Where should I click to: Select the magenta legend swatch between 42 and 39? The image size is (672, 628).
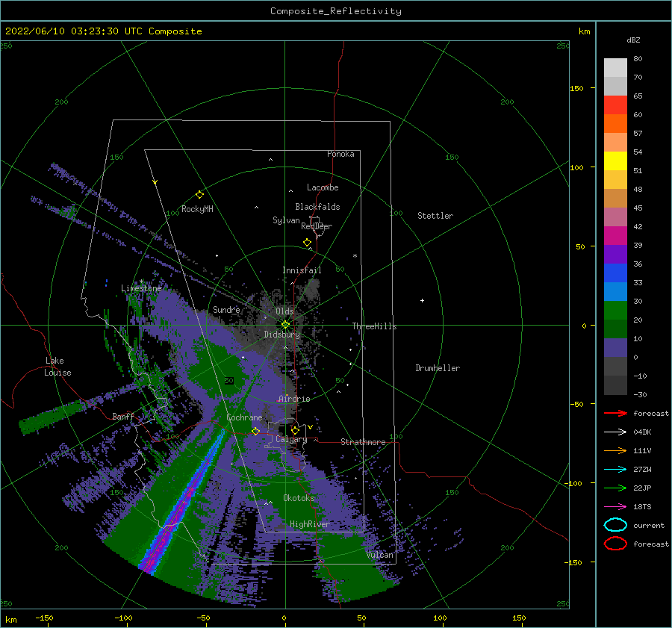pos(615,236)
